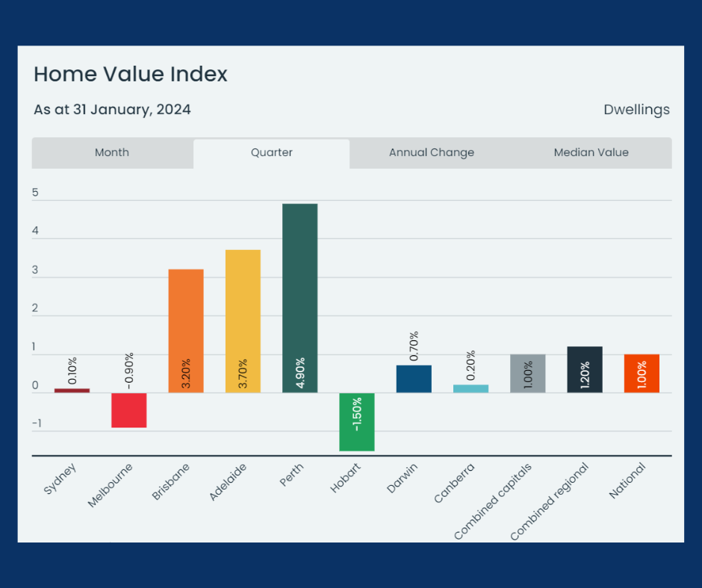This screenshot has width=702, height=588.
Task: Click the 0.70% value above Darwin
Action: point(414,346)
